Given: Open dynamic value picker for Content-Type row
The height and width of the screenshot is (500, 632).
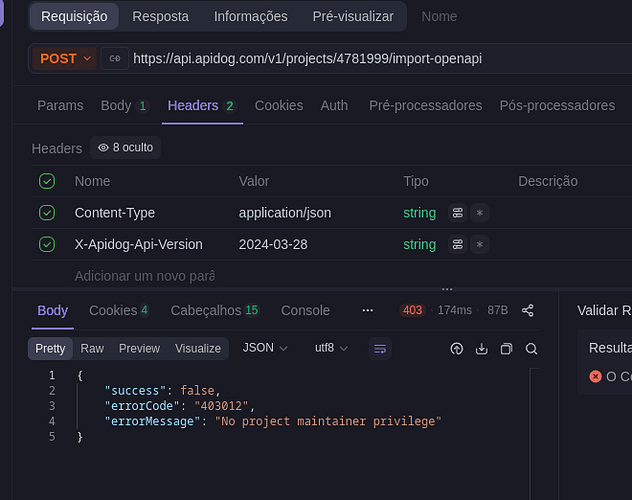Looking at the screenshot, I should pyautogui.click(x=457, y=213).
